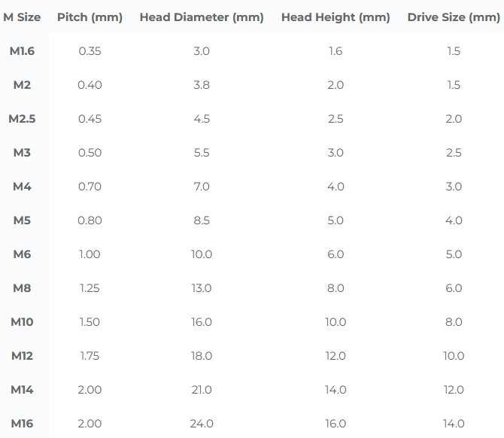Screen dimensions: 504x438
Task: Select the M16 row label
Action: [x=22, y=424]
